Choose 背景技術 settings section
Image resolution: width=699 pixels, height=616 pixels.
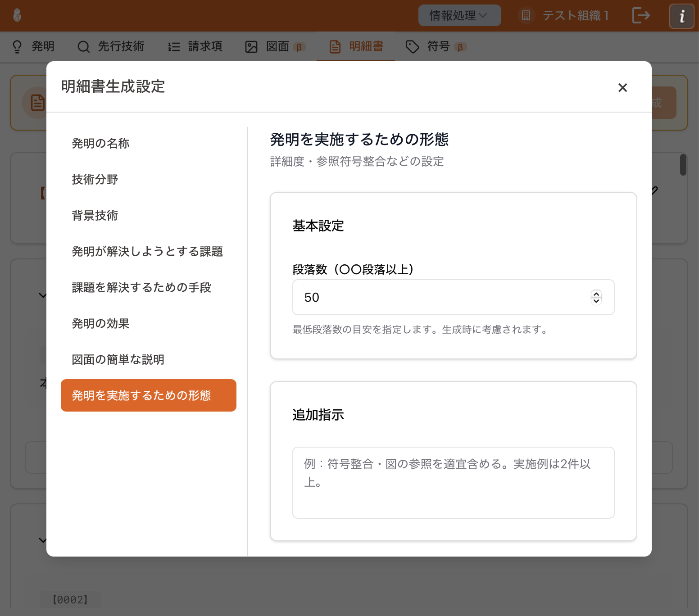click(95, 215)
